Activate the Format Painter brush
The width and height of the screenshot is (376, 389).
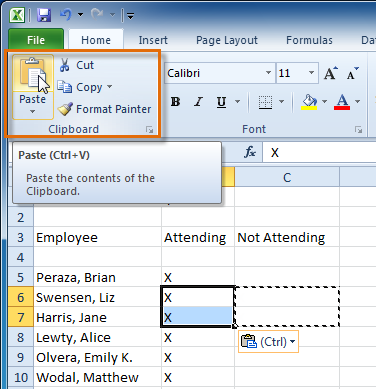click(x=104, y=109)
